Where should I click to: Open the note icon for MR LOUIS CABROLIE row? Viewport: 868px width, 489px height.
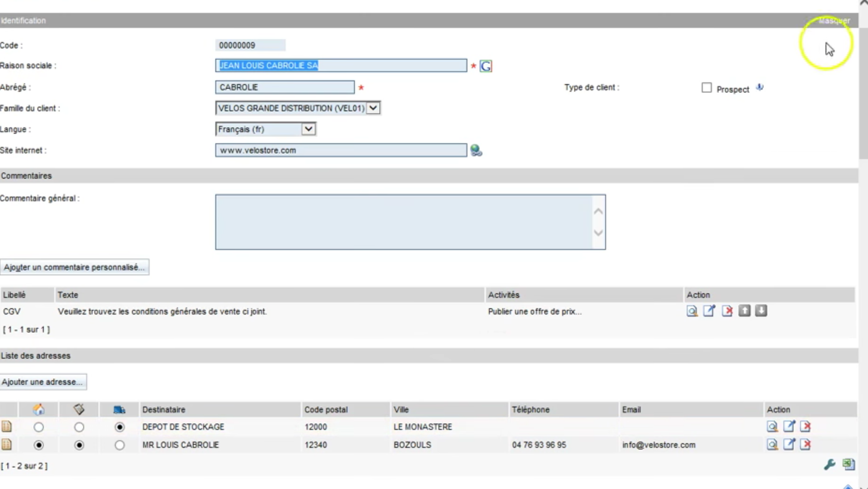(6, 444)
